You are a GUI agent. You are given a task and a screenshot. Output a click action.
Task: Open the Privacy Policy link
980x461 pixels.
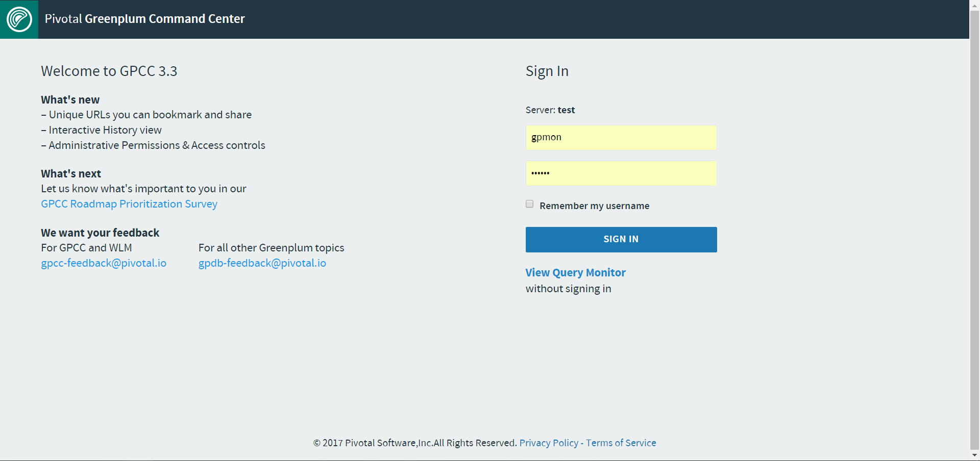click(x=549, y=443)
